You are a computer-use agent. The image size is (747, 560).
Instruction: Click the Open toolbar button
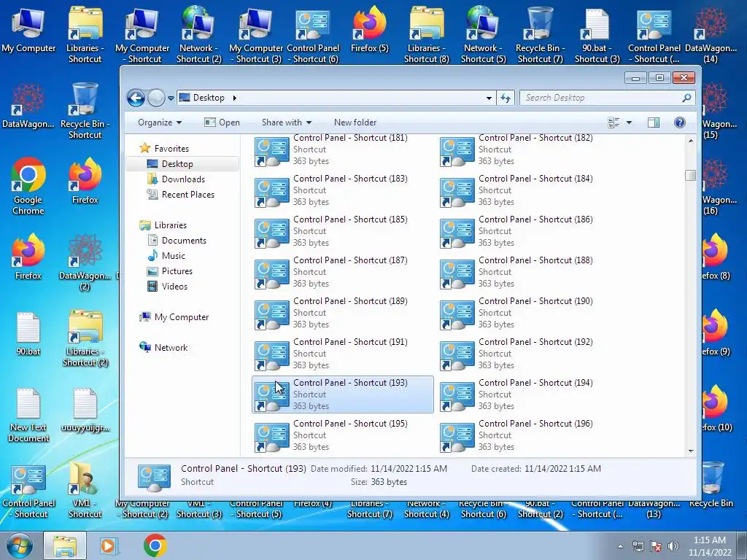222,122
